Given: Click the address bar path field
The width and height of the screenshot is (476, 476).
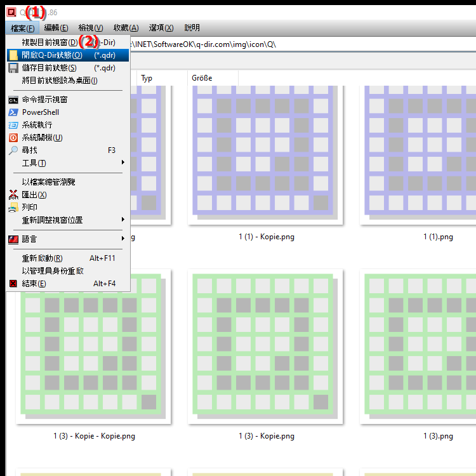Looking at the screenshot, I should coord(302,44).
